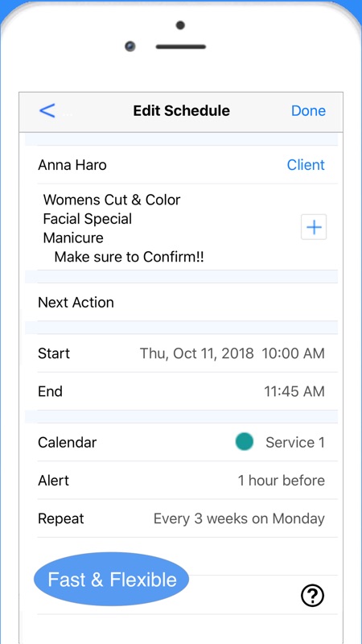Edit the Make sure to Confirm note
Screen dimensions: 362x644
(130, 257)
